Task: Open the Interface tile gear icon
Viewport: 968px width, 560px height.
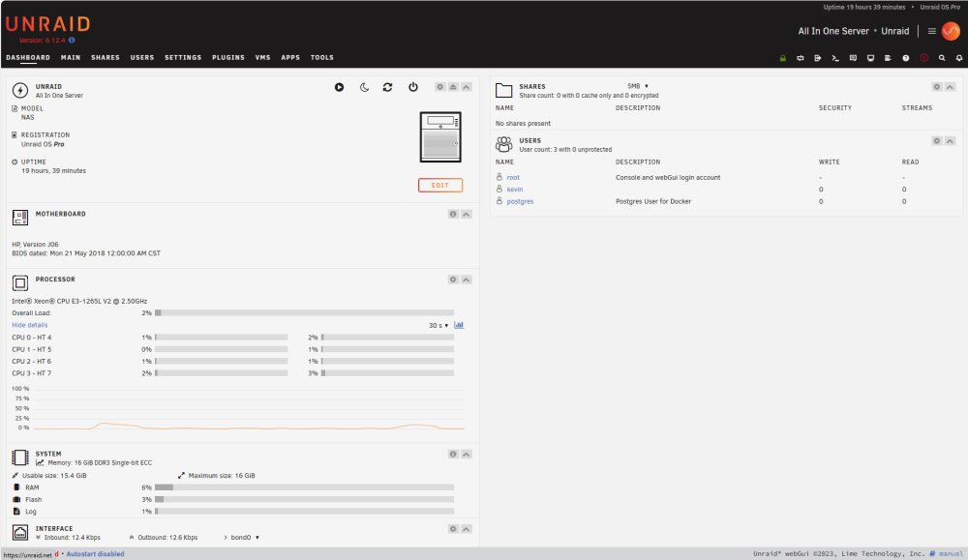Action: point(453,528)
